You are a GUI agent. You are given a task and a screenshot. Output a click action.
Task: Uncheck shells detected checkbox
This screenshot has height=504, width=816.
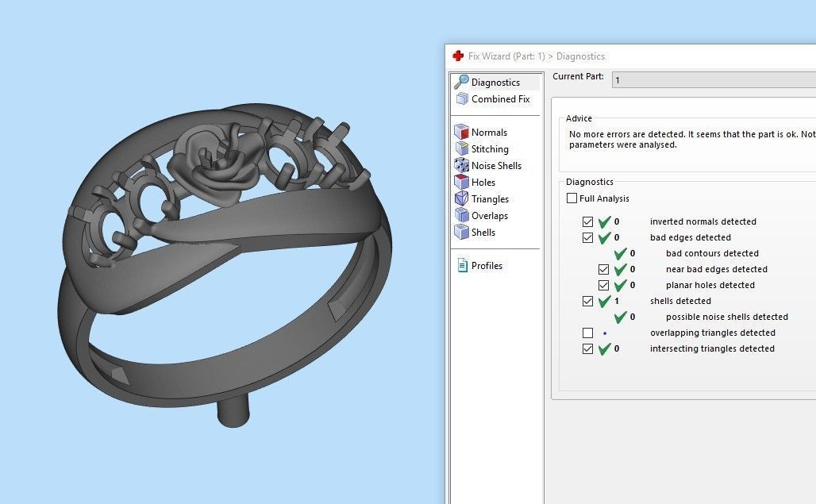click(x=587, y=301)
